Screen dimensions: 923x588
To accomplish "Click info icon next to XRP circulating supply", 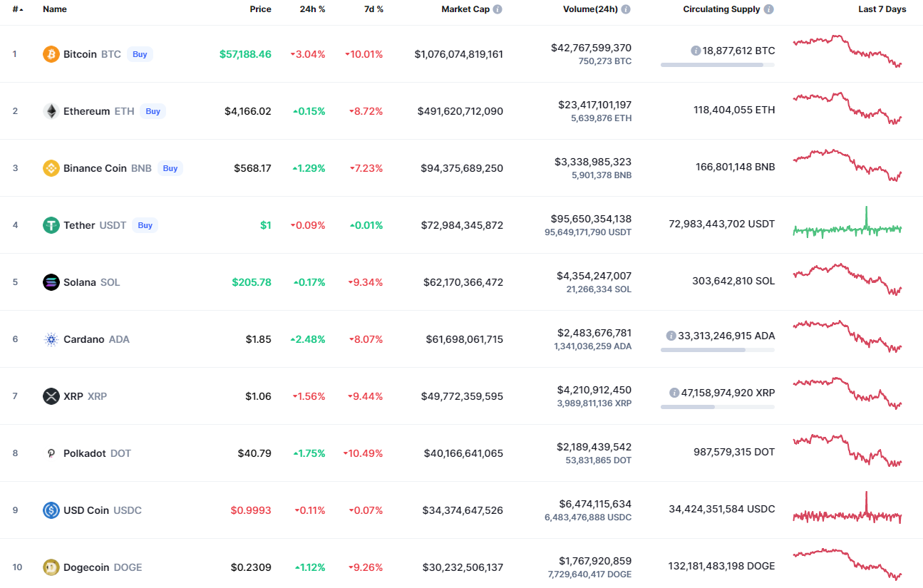I will pos(674,393).
